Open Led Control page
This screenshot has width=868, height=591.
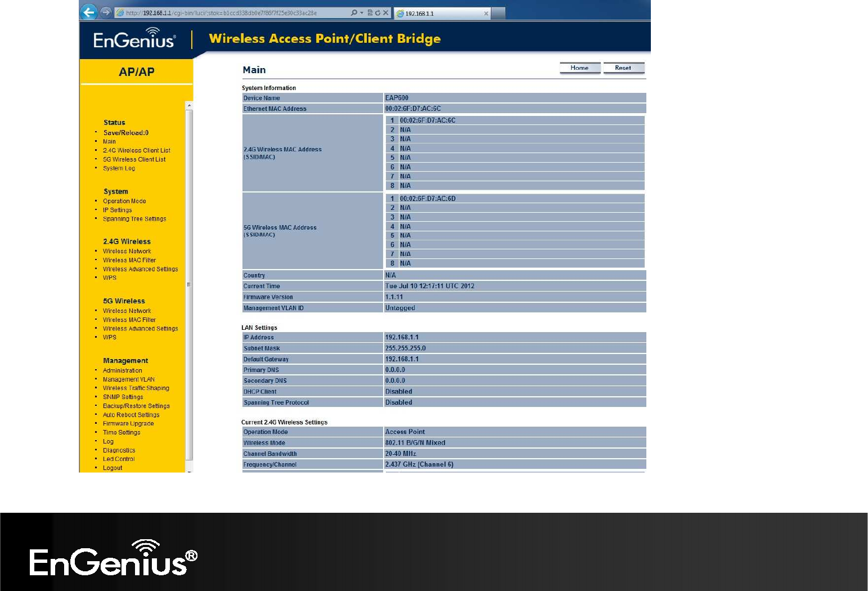tap(119, 459)
